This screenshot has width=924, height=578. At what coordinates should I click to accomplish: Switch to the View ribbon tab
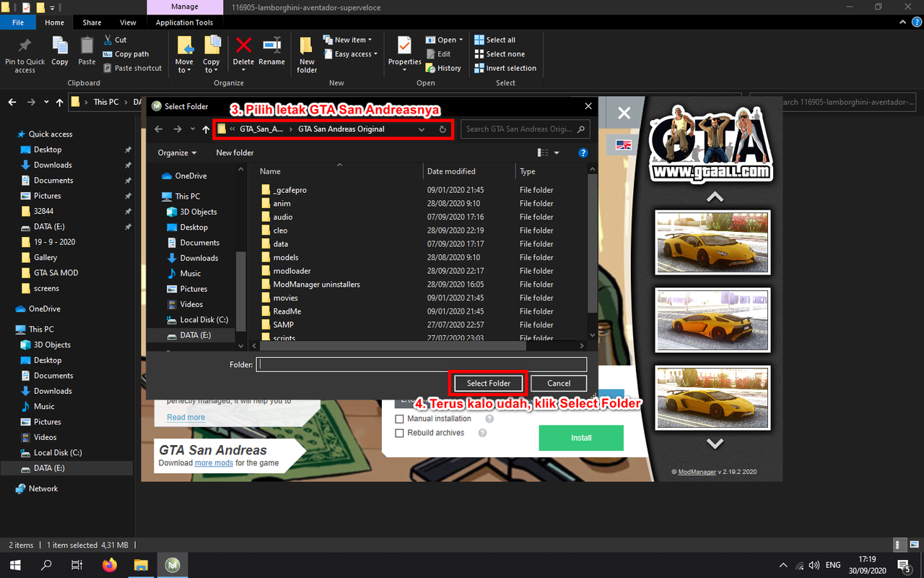point(128,22)
